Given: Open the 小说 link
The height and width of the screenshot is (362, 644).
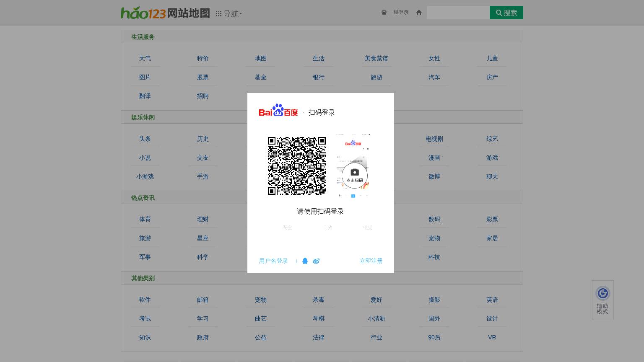Looking at the screenshot, I should [145, 158].
